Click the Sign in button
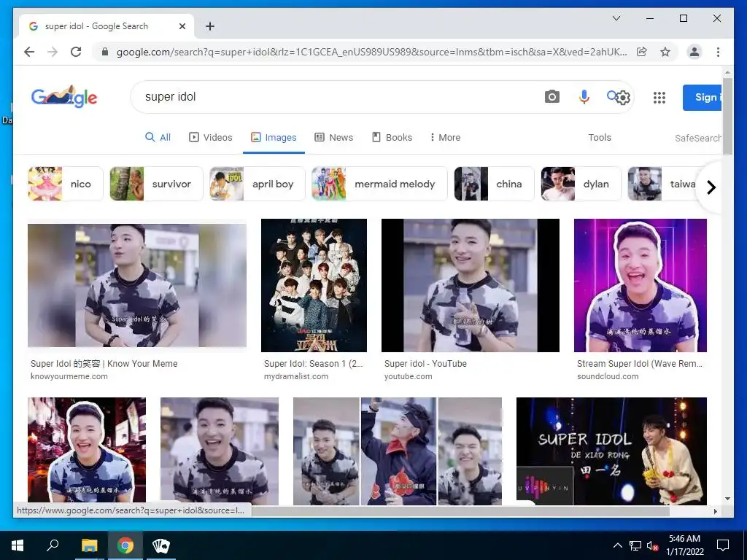The image size is (747, 560). (703, 98)
